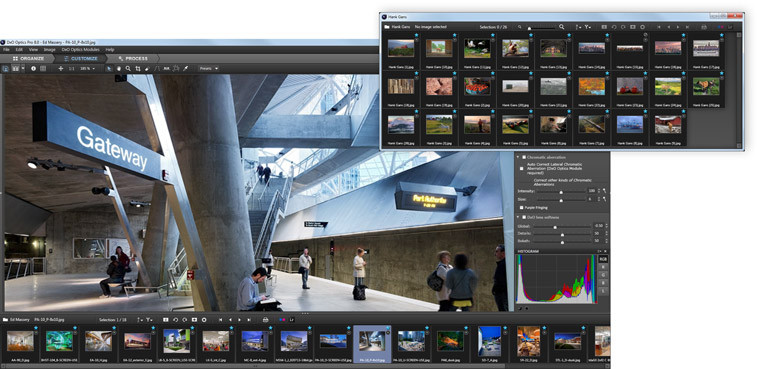The width and height of the screenshot is (757, 369).
Task: Show blue channel B in histogram
Action: 603,283
